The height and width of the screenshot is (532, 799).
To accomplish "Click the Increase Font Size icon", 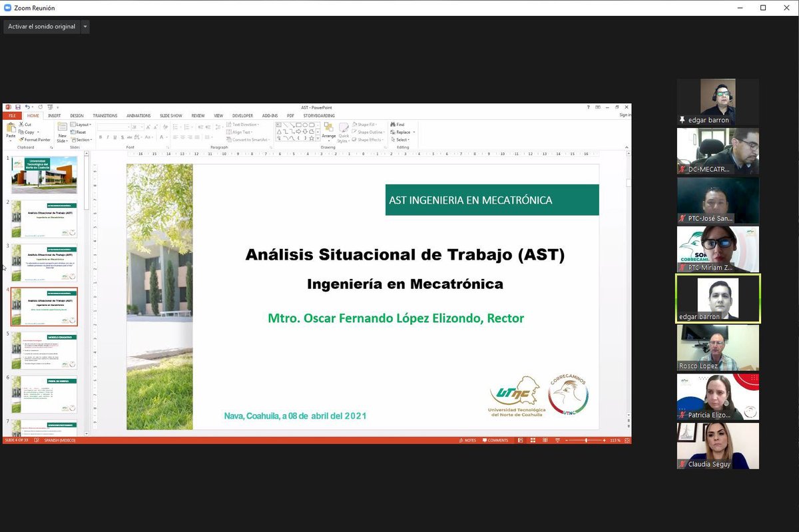I will [148, 127].
